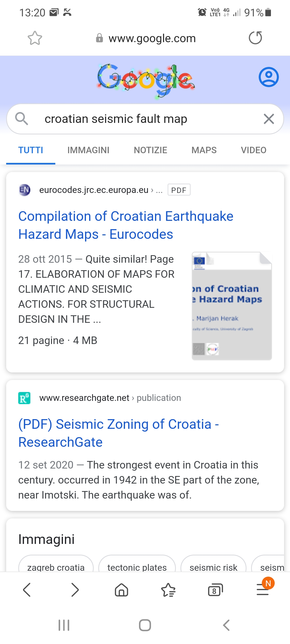Viewport: 290px width, 644px height.
Task: Tap the PDF preview thumbnail
Action: pyautogui.click(x=232, y=306)
